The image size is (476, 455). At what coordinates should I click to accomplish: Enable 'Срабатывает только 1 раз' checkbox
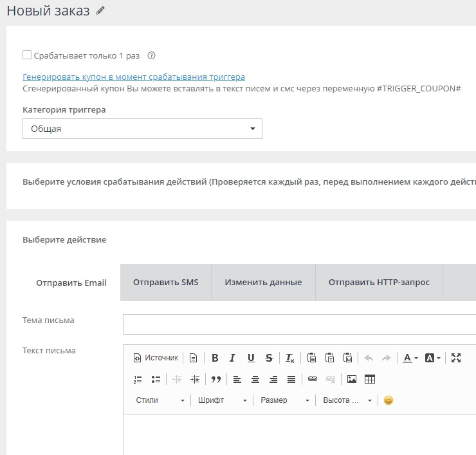pos(27,55)
